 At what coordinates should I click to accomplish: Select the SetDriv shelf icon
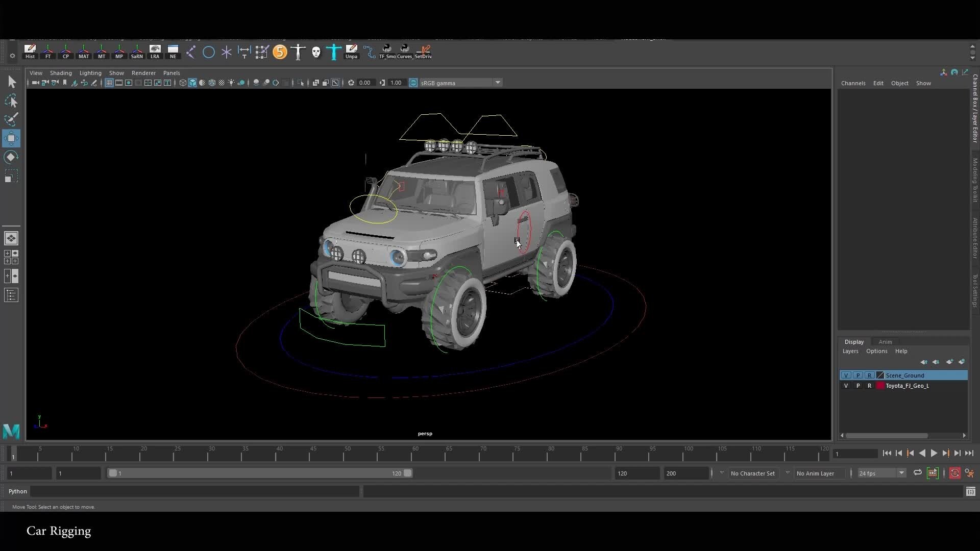(424, 52)
